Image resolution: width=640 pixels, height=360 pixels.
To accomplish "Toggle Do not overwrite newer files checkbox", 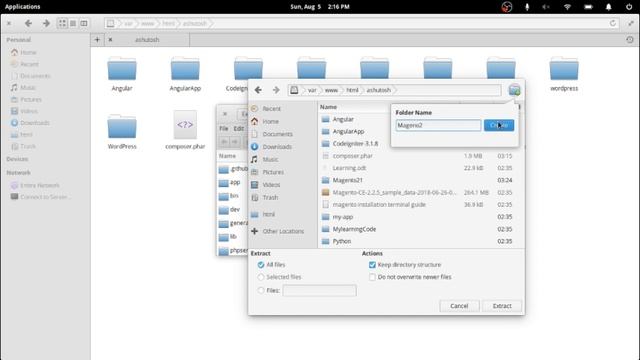I will click(x=372, y=277).
